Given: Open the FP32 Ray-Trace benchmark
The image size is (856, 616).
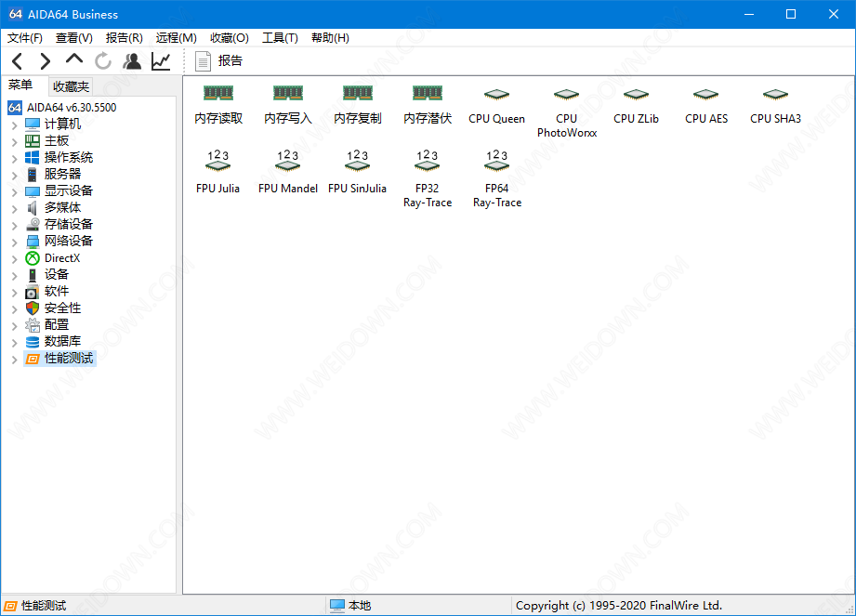Looking at the screenshot, I should point(428,179).
